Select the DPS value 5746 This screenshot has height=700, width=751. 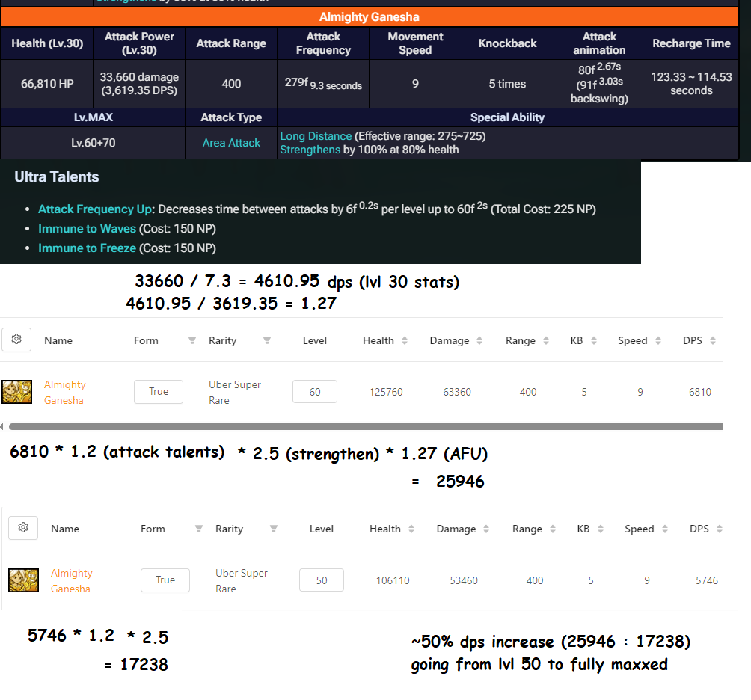(x=706, y=580)
